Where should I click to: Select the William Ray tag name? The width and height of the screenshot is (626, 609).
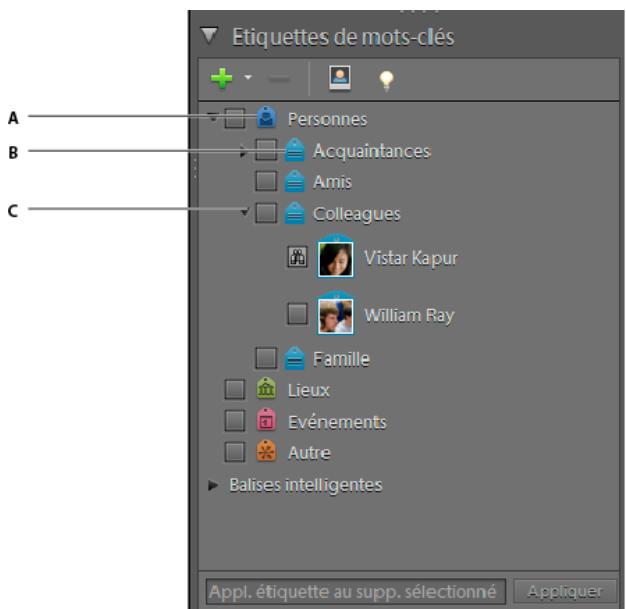click(409, 315)
